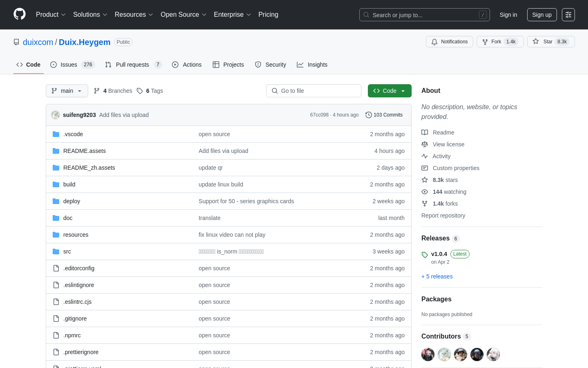Screen dimensions: 588x368
Task: Switch to the Pull requests tab
Action: [133, 65]
